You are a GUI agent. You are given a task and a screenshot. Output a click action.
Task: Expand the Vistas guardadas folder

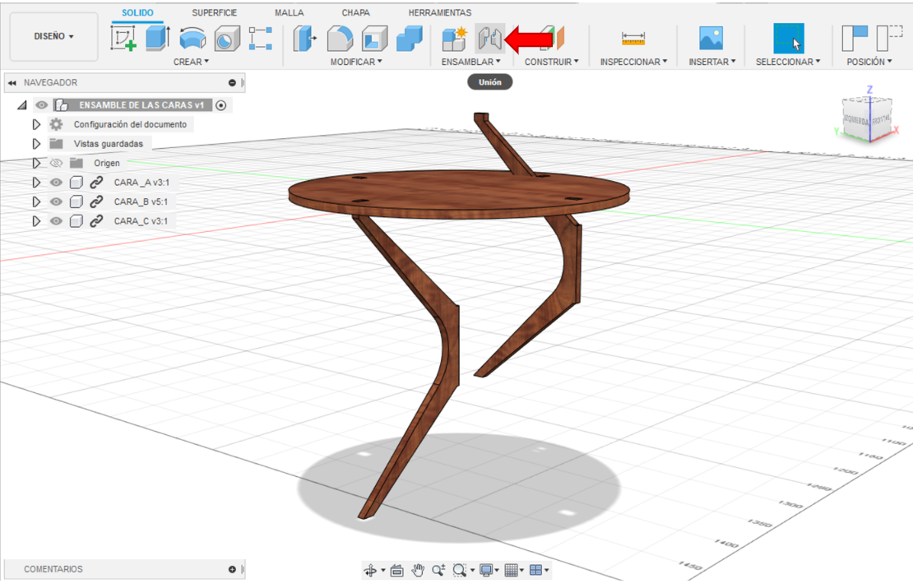pyautogui.click(x=36, y=143)
